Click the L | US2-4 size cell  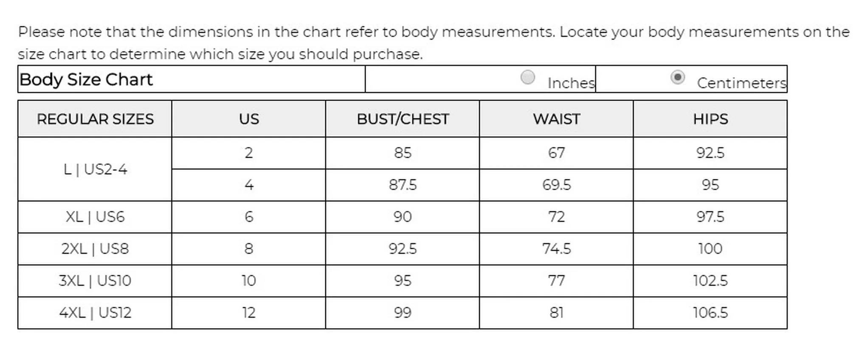click(x=95, y=169)
